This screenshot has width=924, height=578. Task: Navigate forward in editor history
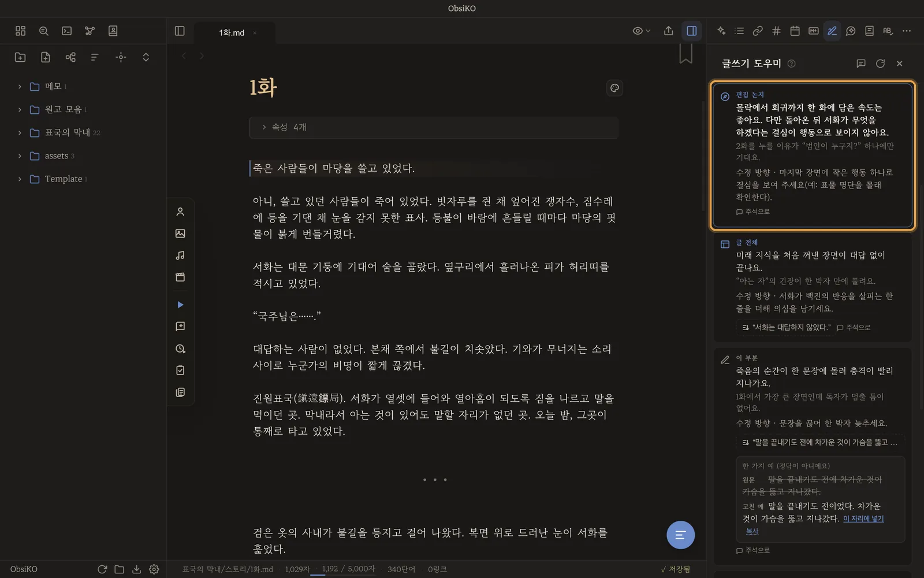(x=202, y=56)
